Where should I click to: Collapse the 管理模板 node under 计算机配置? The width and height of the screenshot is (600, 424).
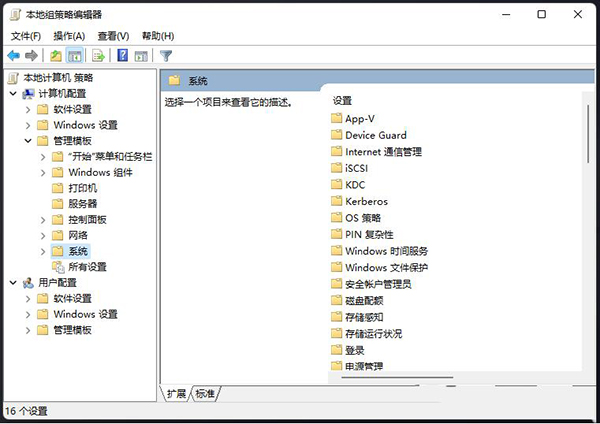27,141
